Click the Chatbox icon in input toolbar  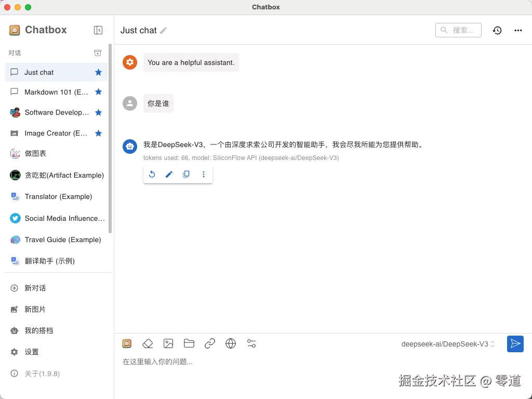click(127, 344)
